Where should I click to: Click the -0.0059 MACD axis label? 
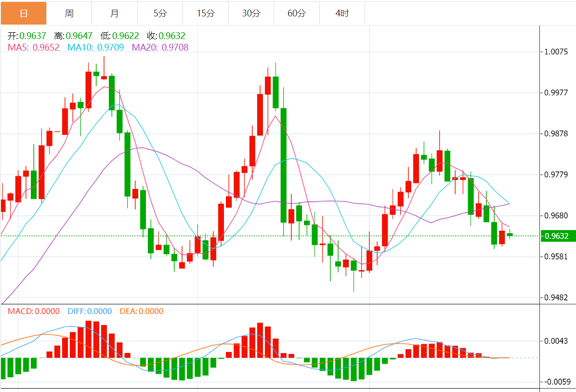pyautogui.click(x=557, y=382)
